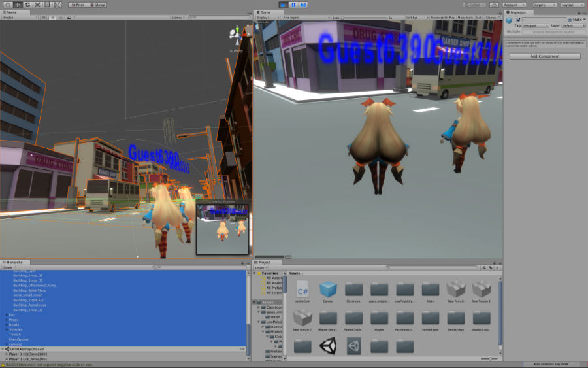
Task: Toggle the Stats overlay in Game view
Action: [x=480, y=18]
